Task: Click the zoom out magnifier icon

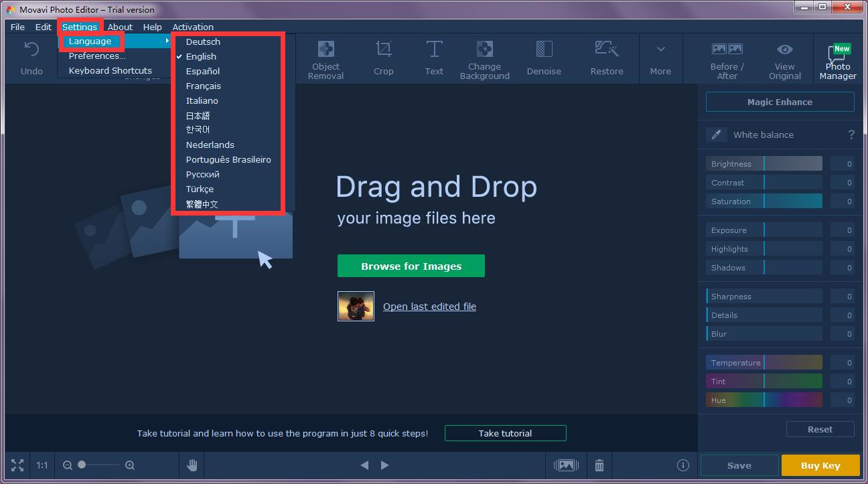Action: [x=68, y=465]
